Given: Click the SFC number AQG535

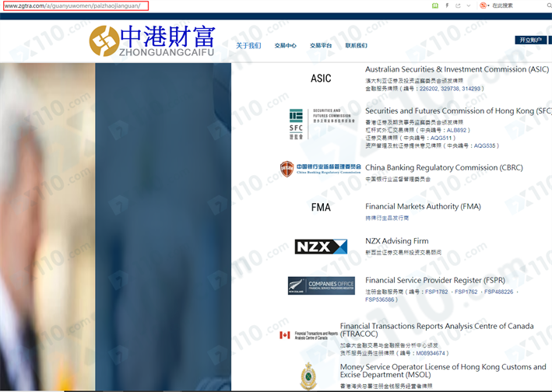Looking at the screenshot, I should (484, 145).
